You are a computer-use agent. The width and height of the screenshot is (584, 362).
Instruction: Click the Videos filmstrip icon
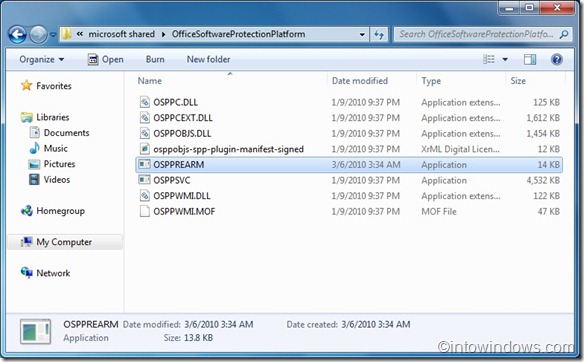click(34, 180)
